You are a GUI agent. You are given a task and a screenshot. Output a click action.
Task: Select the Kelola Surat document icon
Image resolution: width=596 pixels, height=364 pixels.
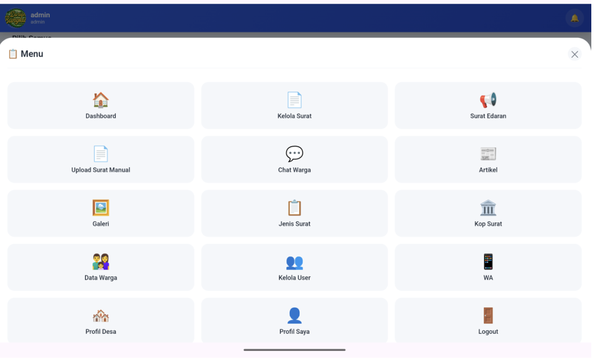click(x=294, y=100)
